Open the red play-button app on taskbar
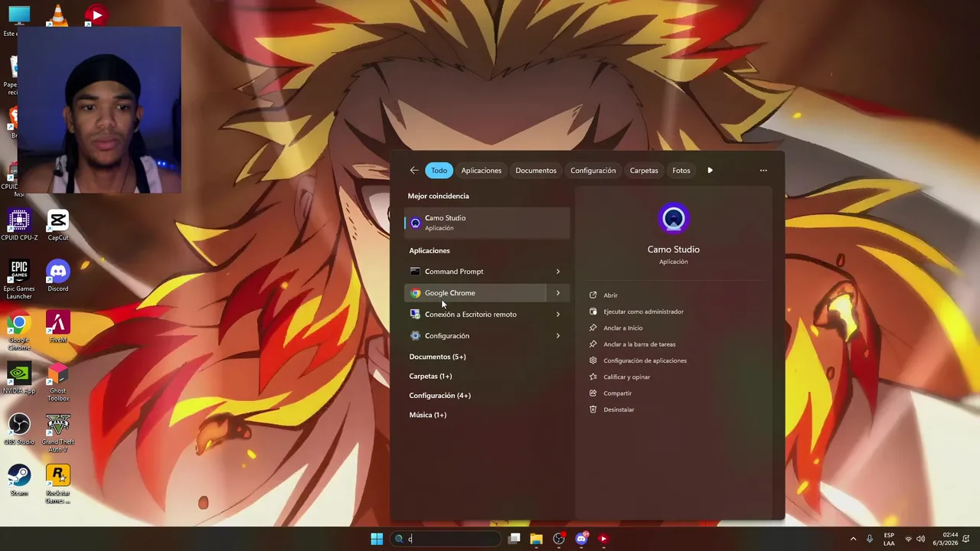 (603, 539)
